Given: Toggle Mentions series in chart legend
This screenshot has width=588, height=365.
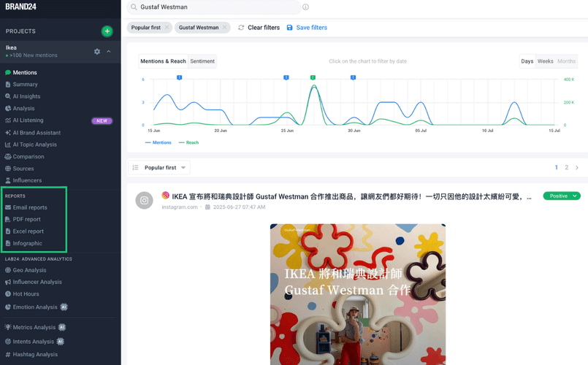Looking at the screenshot, I should (x=158, y=142).
